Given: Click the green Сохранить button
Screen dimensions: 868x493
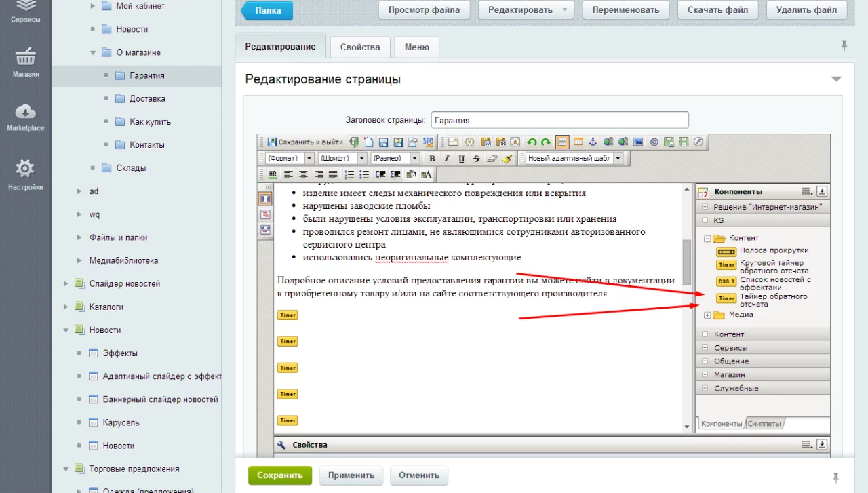Looking at the screenshot, I should [280, 475].
